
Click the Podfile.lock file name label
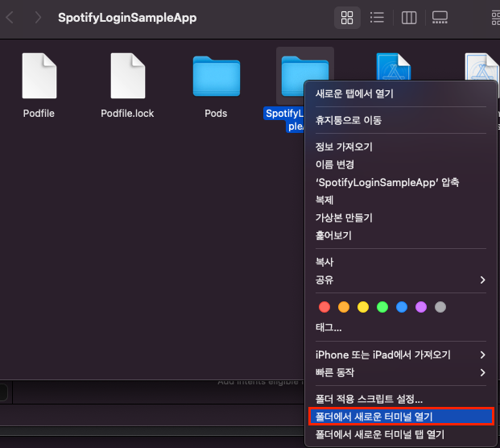click(x=127, y=114)
